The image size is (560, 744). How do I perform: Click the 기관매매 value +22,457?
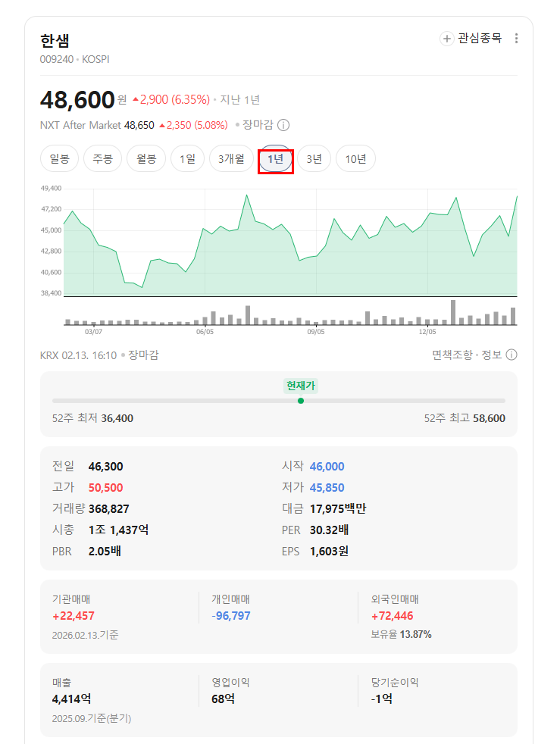74,616
